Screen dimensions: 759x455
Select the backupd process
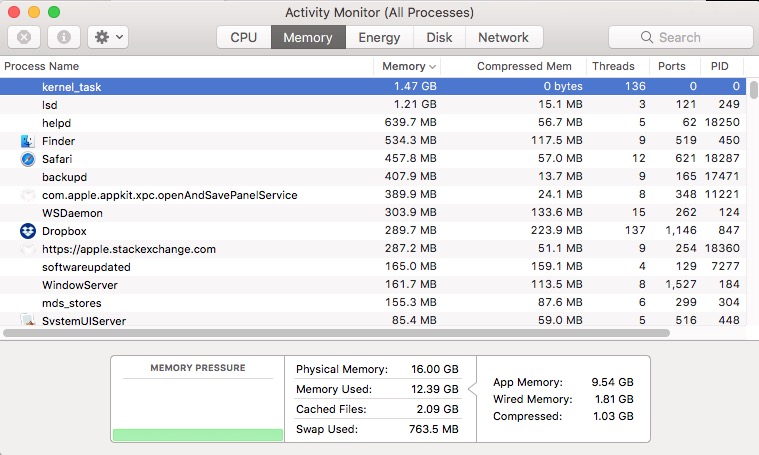(64, 177)
